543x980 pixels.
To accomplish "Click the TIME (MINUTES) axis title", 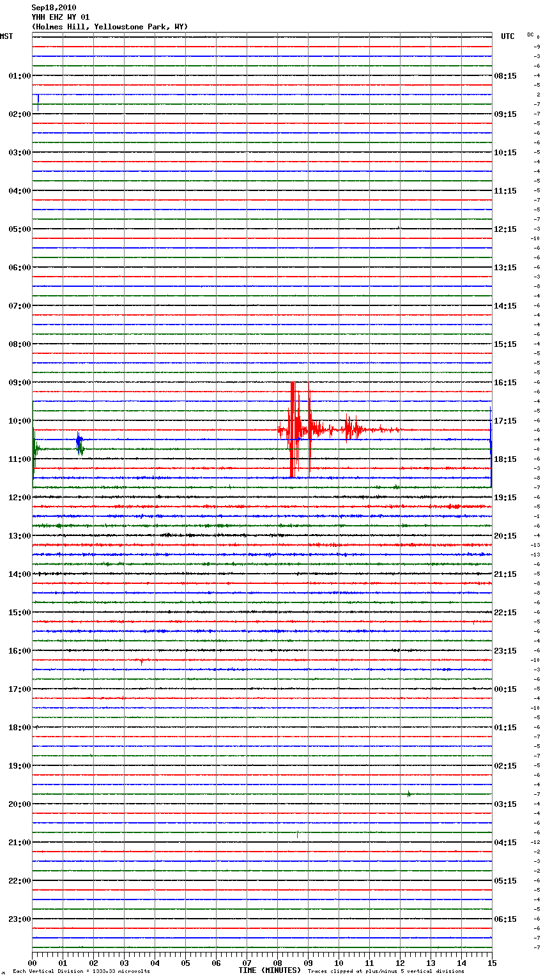I will (x=270, y=970).
